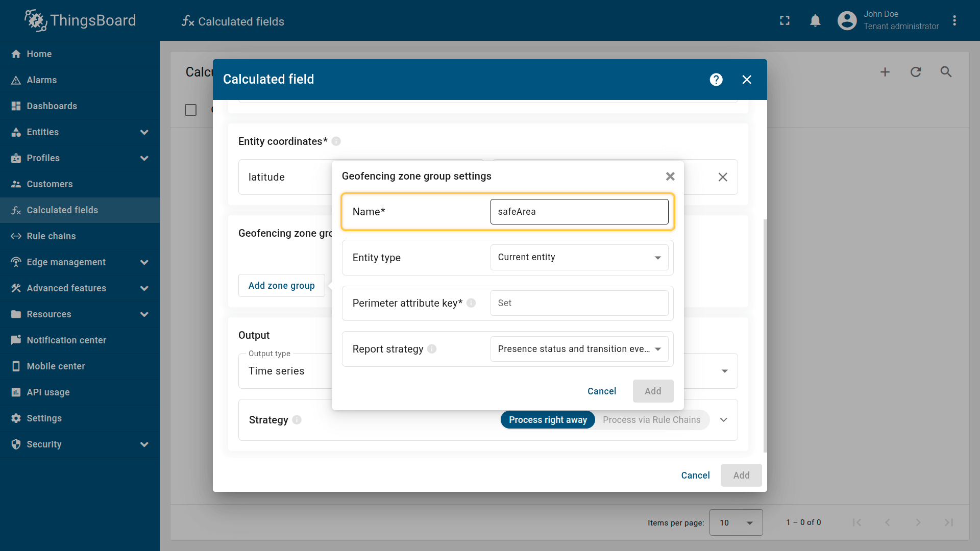Click the Report strategy info icon
Screen dimensions: 980x551
(x=432, y=349)
